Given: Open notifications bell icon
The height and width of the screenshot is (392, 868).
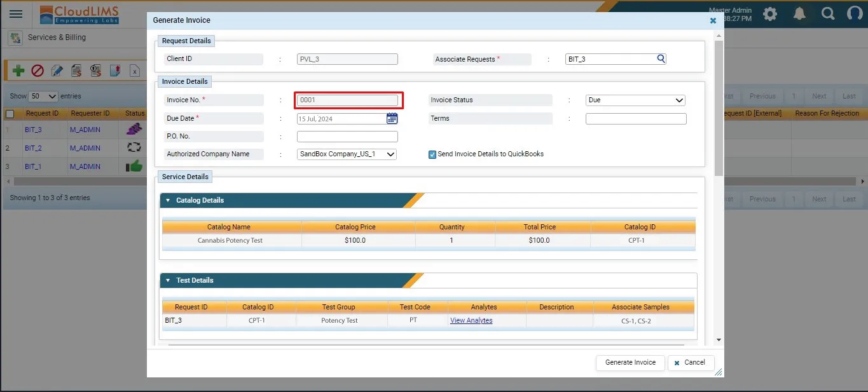Looking at the screenshot, I should click(x=800, y=14).
